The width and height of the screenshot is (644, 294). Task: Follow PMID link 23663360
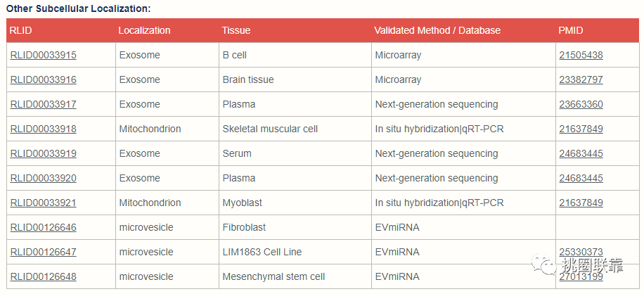coord(581,104)
